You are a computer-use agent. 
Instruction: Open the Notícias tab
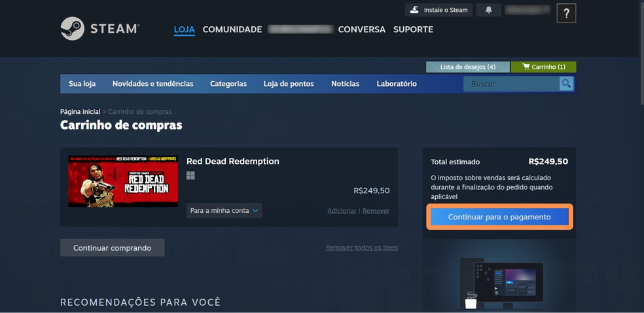point(346,84)
